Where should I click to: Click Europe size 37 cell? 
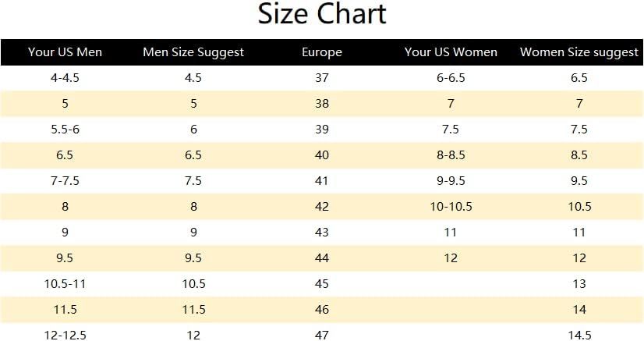click(x=322, y=78)
